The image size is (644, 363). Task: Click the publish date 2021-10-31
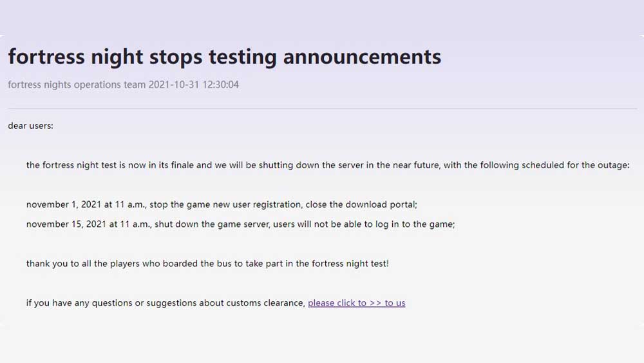[x=173, y=84]
